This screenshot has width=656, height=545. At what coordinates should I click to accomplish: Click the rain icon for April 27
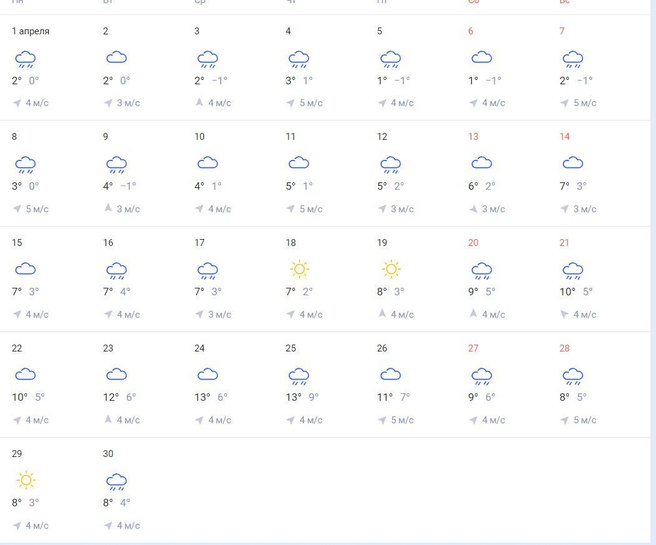pos(481,376)
